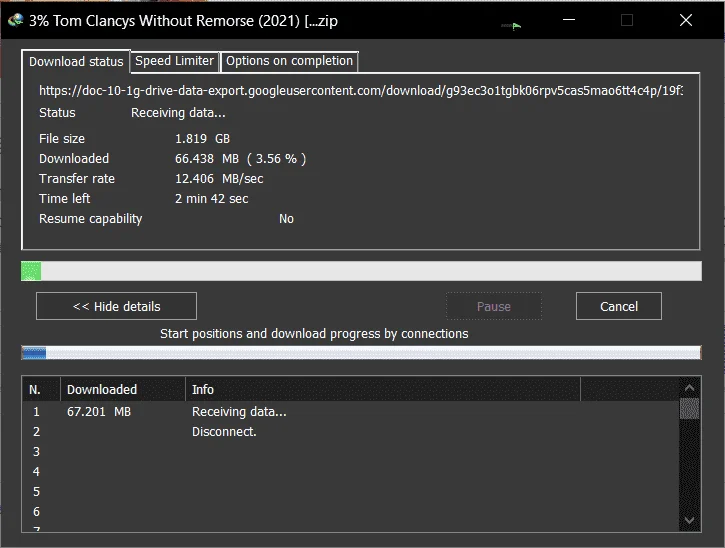Sort by the Downloaded column header
Screen dimensions: 725x548
[x=123, y=389]
